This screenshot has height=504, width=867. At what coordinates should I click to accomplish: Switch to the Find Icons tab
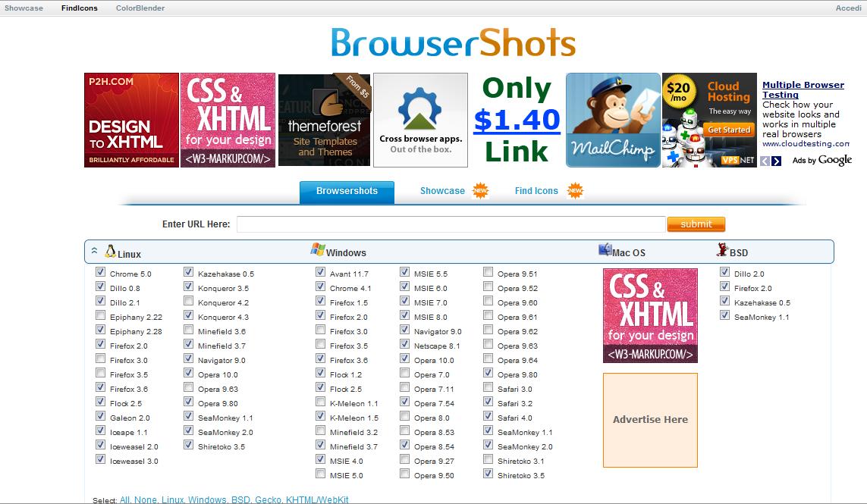point(536,191)
